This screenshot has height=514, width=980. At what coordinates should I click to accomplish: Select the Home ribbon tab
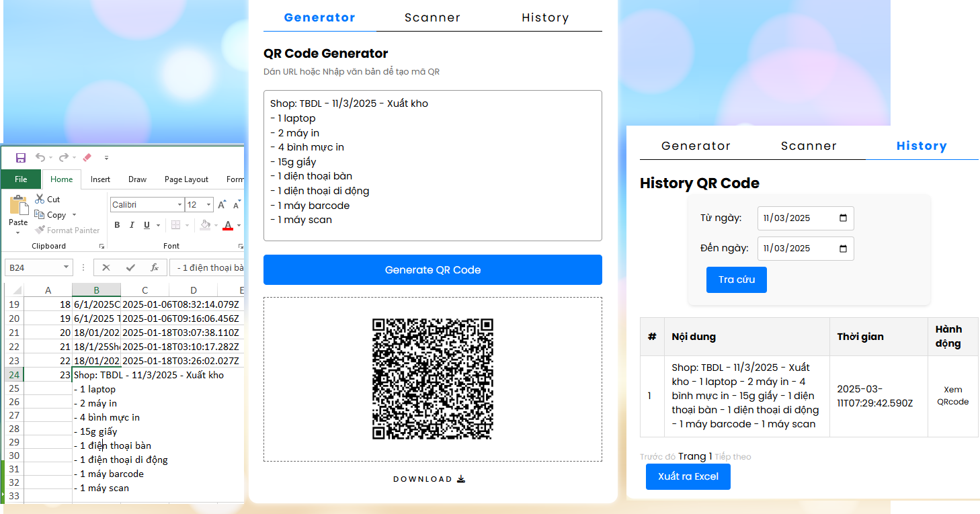(x=62, y=179)
